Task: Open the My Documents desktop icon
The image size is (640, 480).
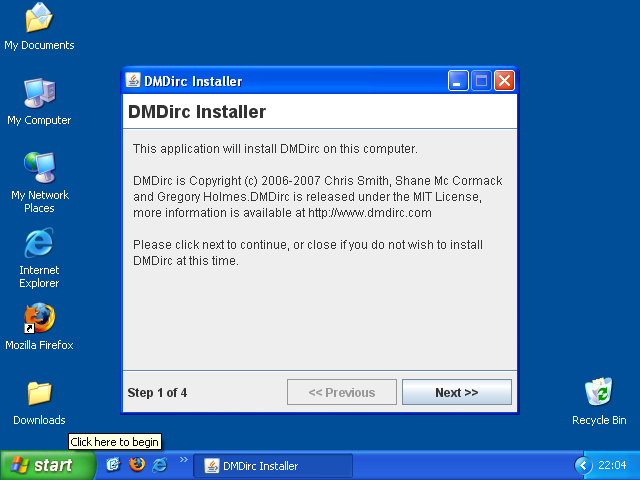Action: 39,27
